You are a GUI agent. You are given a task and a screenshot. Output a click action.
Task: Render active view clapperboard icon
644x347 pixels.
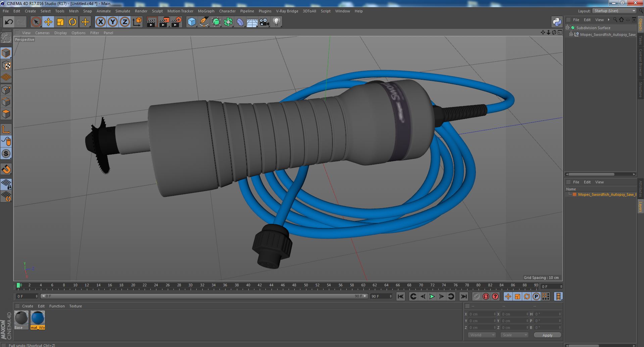152,22
